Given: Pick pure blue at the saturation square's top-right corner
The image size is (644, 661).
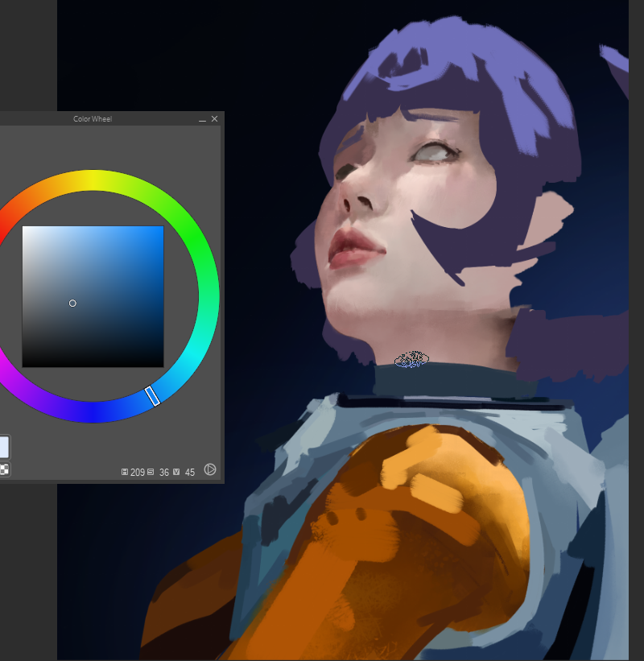Looking at the screenshot, I should point(163,228).
